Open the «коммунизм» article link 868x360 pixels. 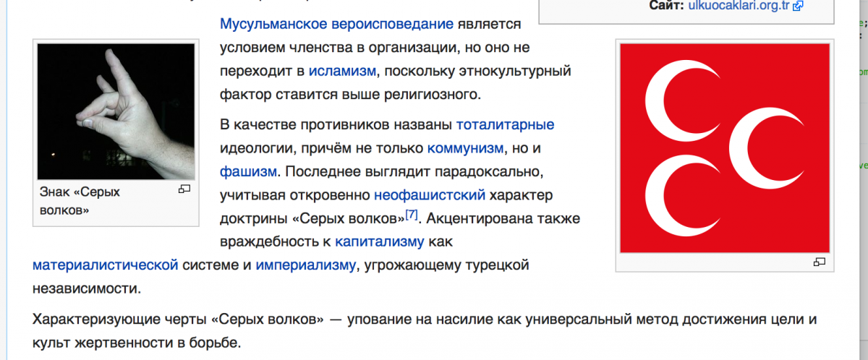pyautogui.click(x=464, y=148)
